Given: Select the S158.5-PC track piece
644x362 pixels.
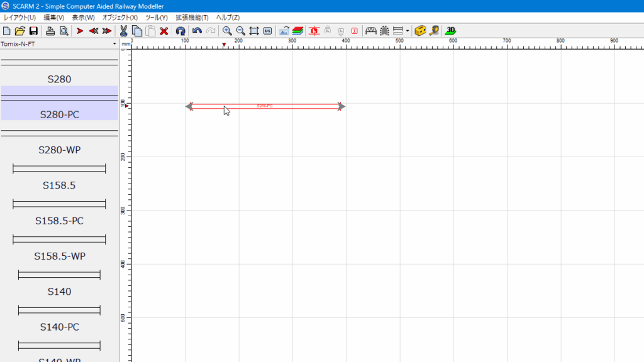Looking at the screenshot, I should (59, 212).
